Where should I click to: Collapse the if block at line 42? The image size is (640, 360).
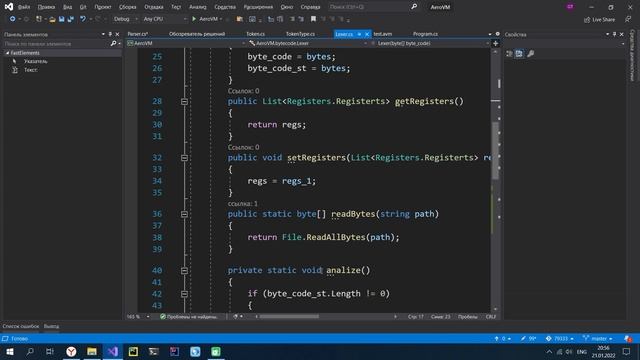click(184, 294)
